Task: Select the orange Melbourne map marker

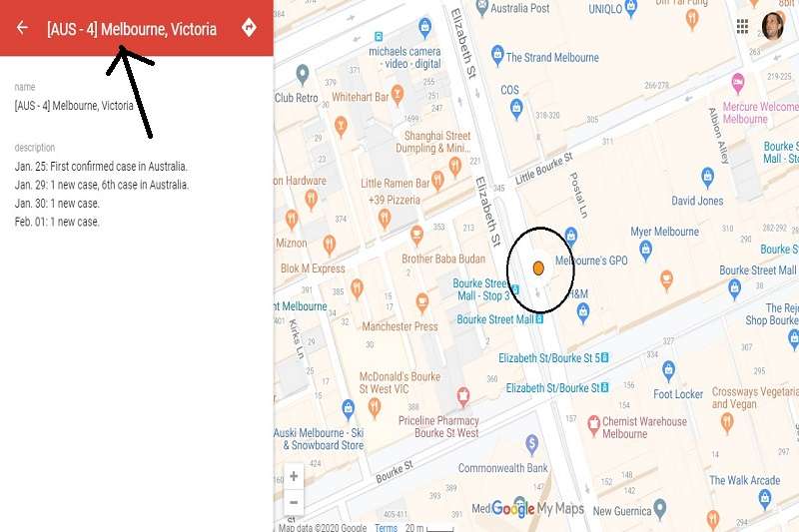Action: pos(538,268)
